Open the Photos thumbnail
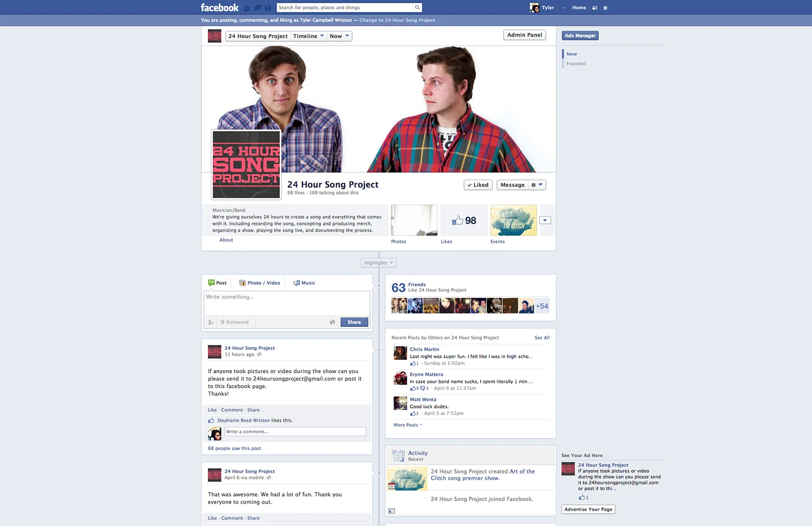The image size is (812, 526). 414,220
